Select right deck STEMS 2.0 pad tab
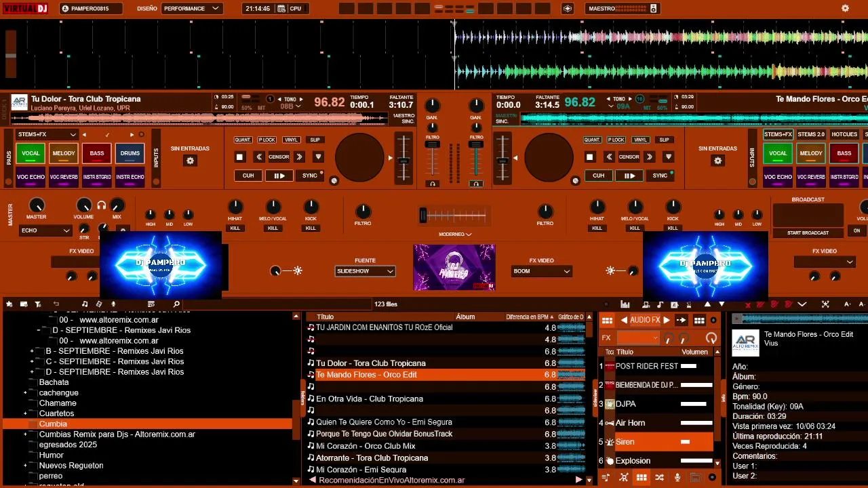 (811, 134)
